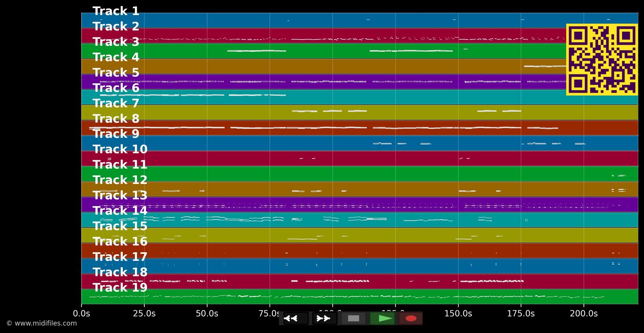Click the 0.0s timeline start marker

tap(82, 314)
